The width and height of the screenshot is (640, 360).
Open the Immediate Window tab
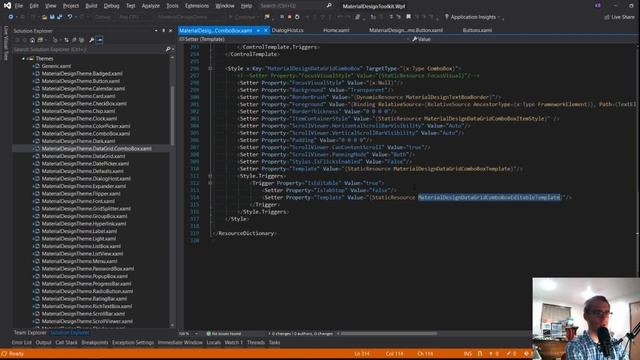180,343
